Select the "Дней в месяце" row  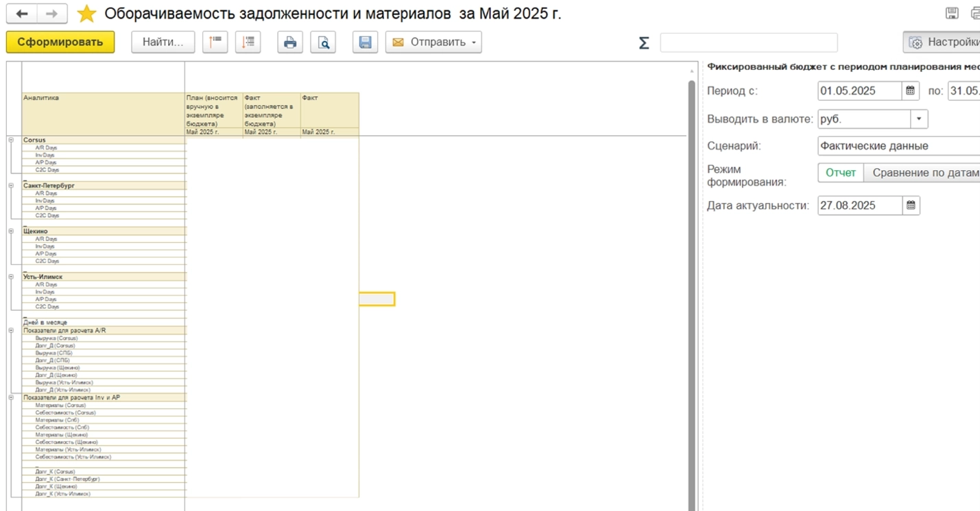[104, 322]
